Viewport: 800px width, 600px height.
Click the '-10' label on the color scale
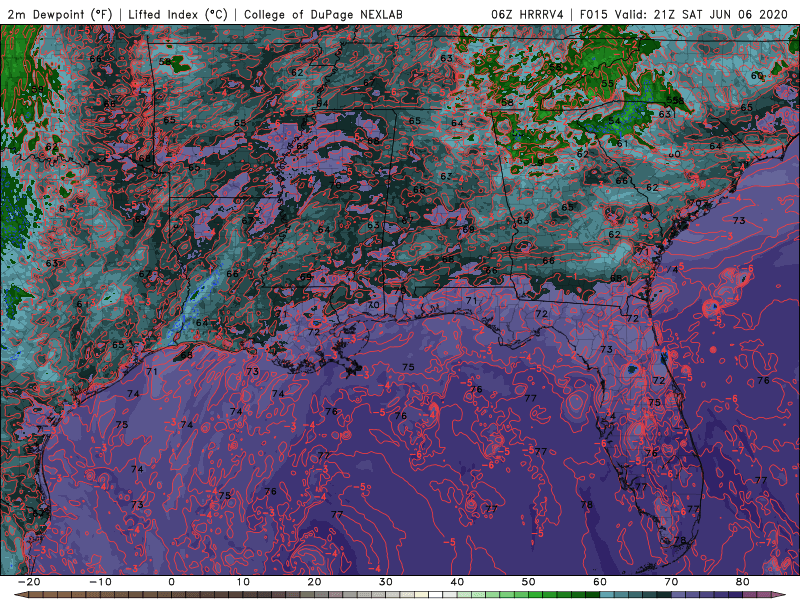pyautogui.click(x=100, y=582)
